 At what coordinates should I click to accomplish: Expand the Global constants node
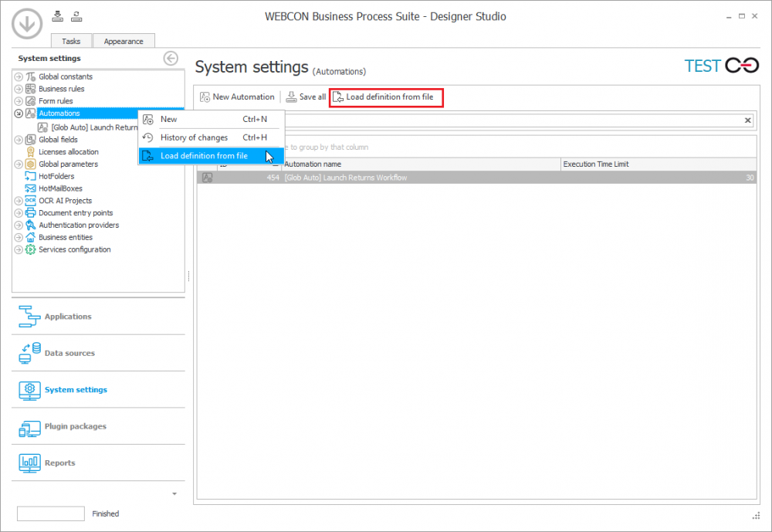(19, 76)
